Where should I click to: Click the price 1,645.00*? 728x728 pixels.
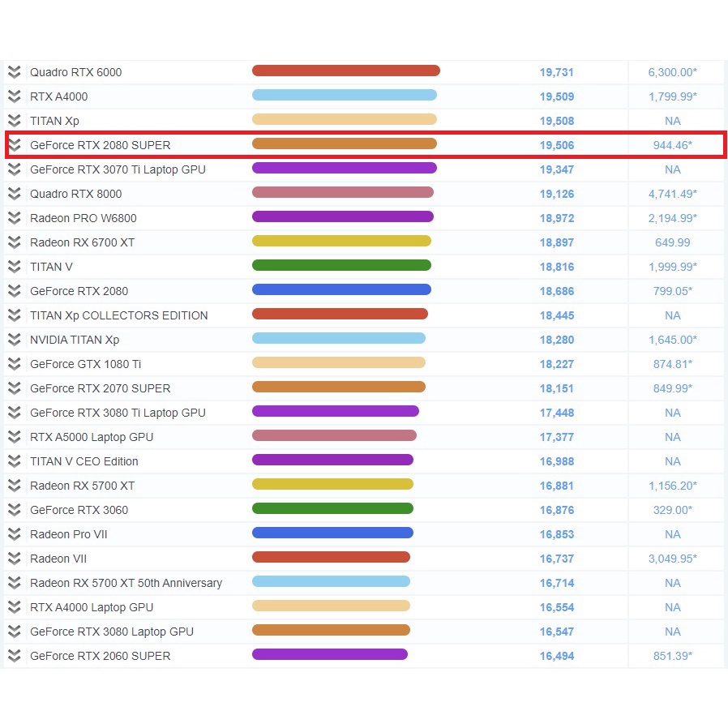[672, 340]
